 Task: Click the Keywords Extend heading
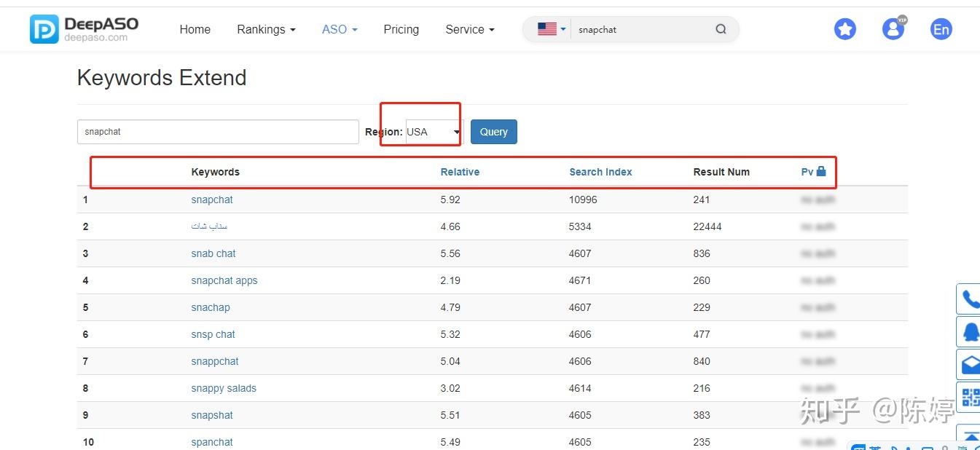162,78
